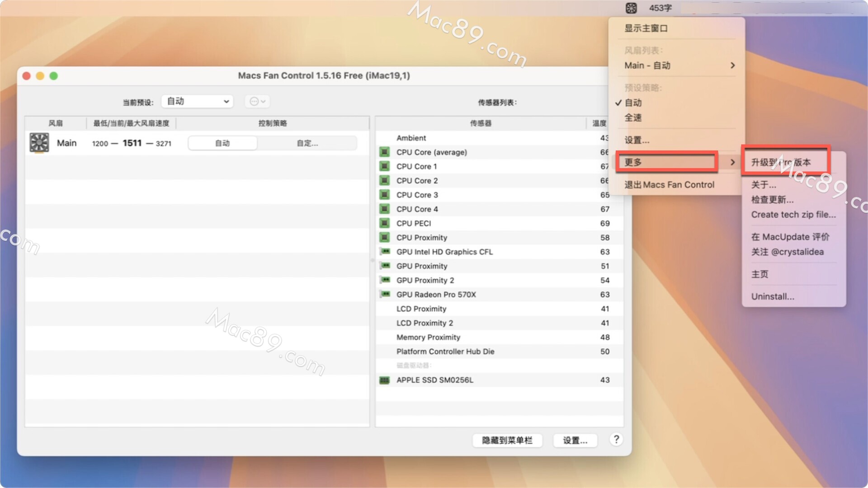Click the CPU PECI sensor icon

[x=384, y=223]
